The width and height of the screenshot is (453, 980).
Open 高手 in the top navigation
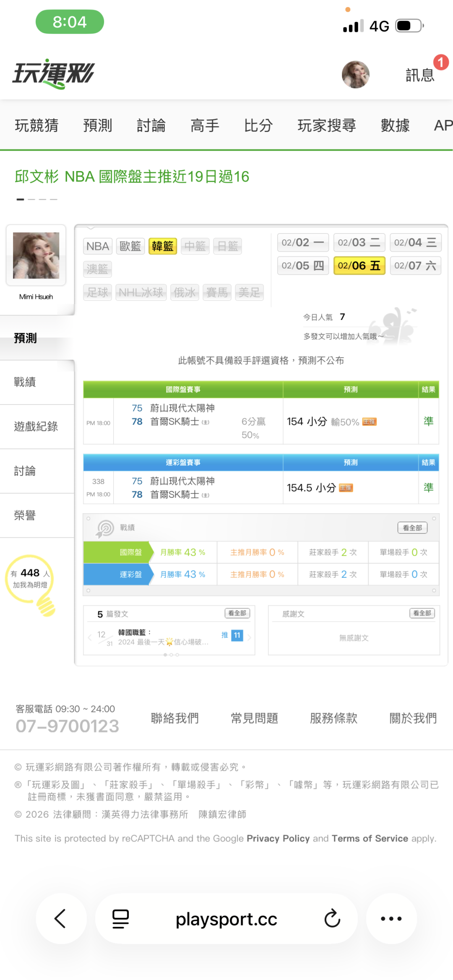coord(205,125)
